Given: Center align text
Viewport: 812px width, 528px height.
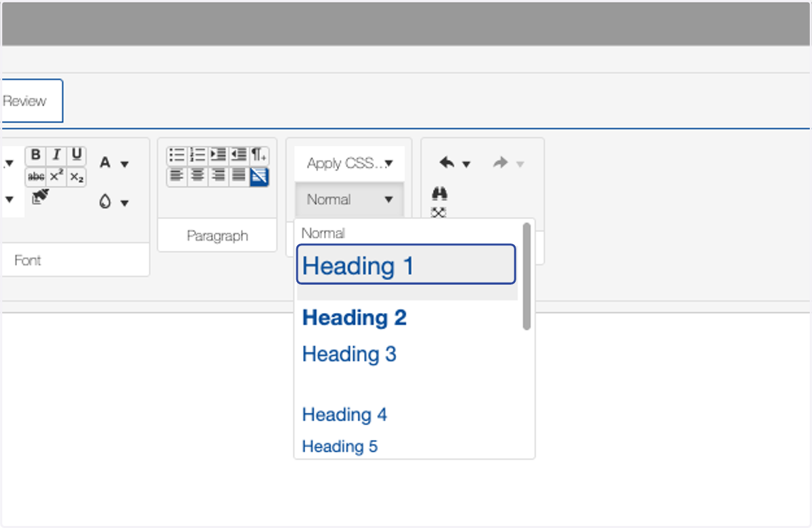Looking at the screenshot, I should click(x=197, y=176).
